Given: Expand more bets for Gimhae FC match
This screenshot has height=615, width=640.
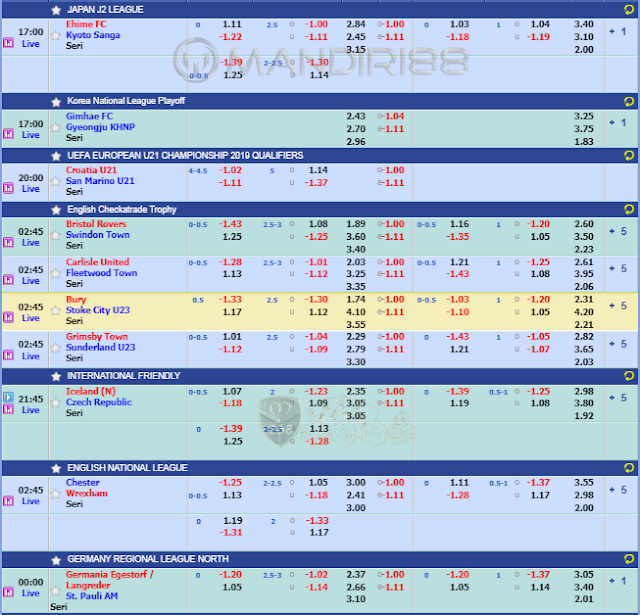Looking at the screenshot, I should click(617, 122).
